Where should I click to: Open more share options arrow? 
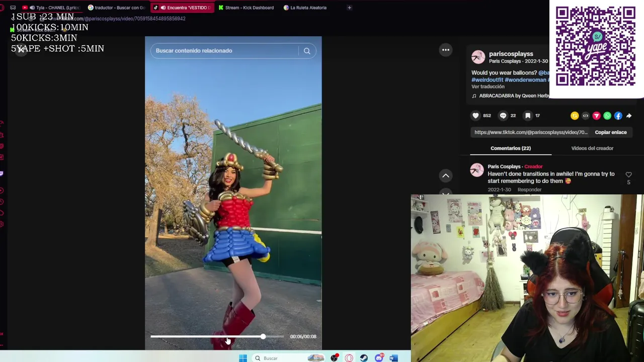(629, 116)
